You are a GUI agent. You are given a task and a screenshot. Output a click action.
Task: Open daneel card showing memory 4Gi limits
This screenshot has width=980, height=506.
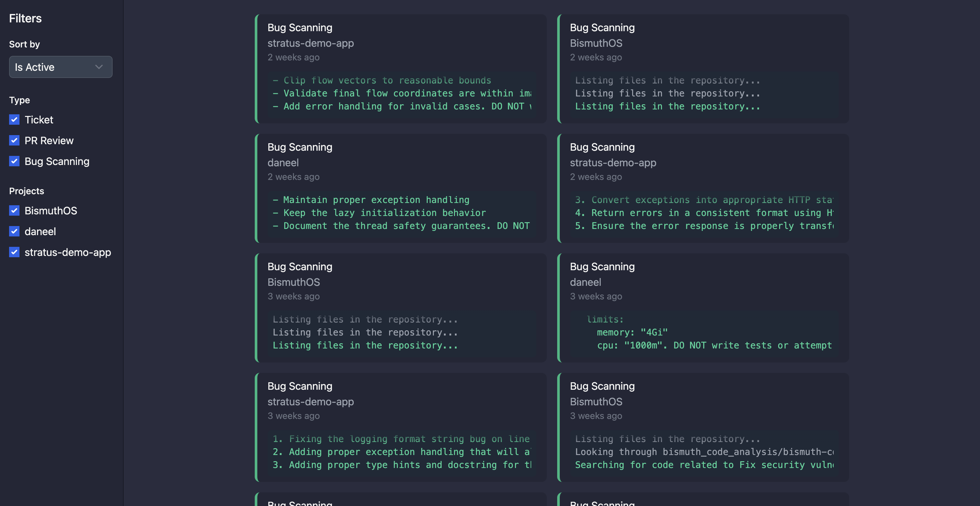pyautogui.click(x=703, y=308)
